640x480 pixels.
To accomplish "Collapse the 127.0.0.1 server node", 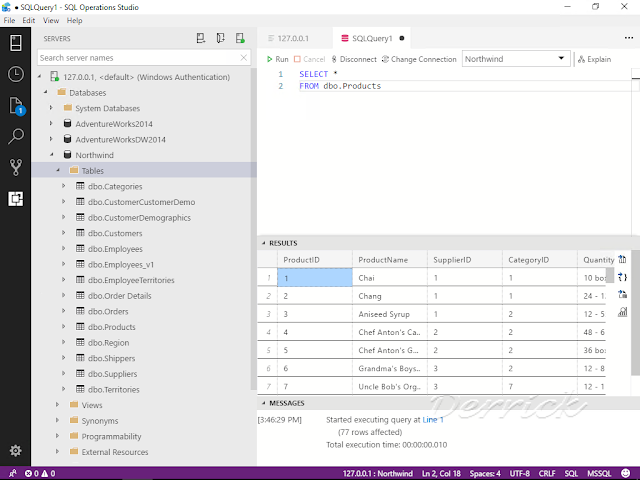I will pyautogui.click(x=40, y=77).
